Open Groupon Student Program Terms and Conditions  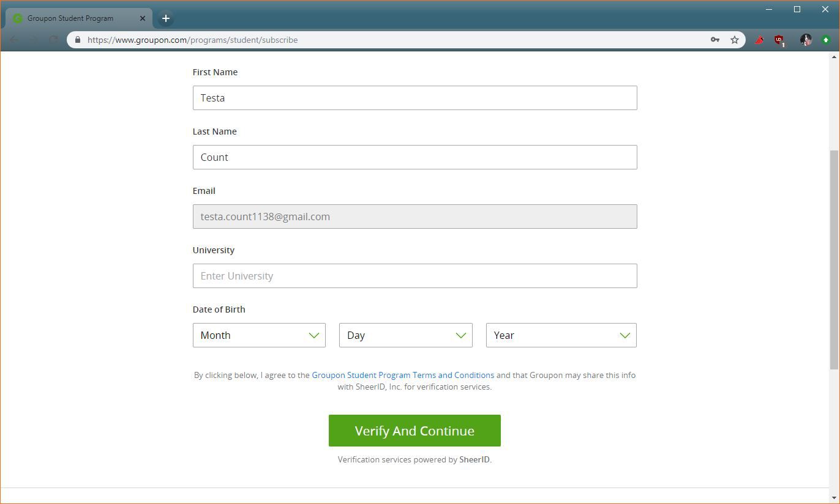tap(403, 375)
